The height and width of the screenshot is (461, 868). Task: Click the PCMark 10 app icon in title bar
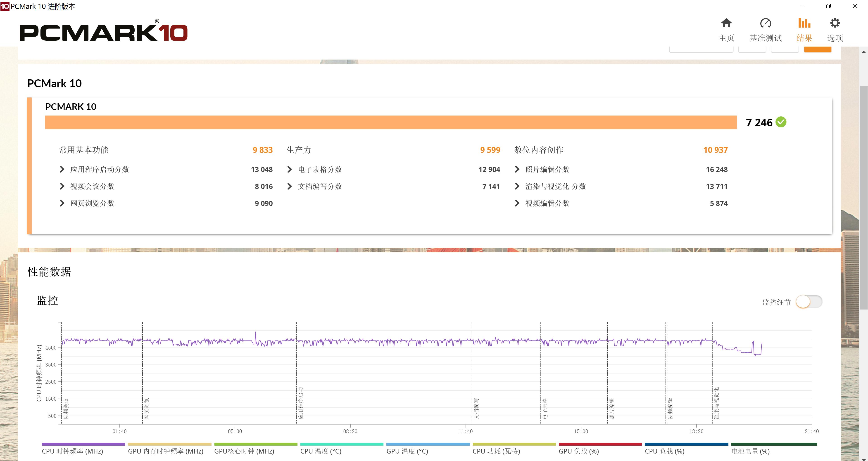[x=5, y=6]
